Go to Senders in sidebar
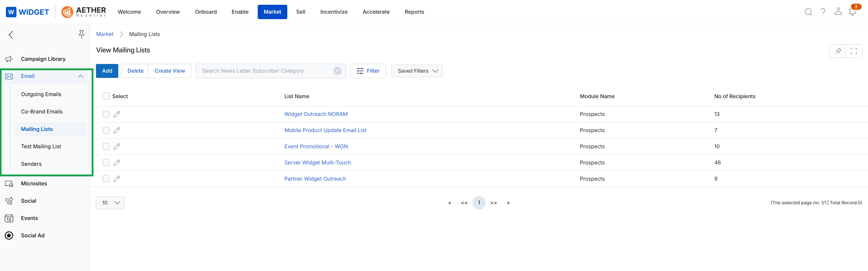This screenshot has width=868, height=271. click(31, 164)
